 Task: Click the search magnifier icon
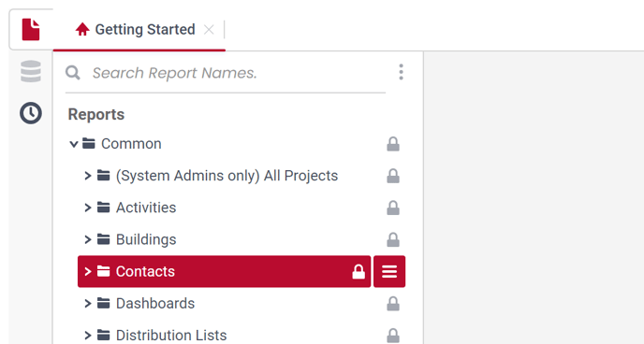coord(73,73)
